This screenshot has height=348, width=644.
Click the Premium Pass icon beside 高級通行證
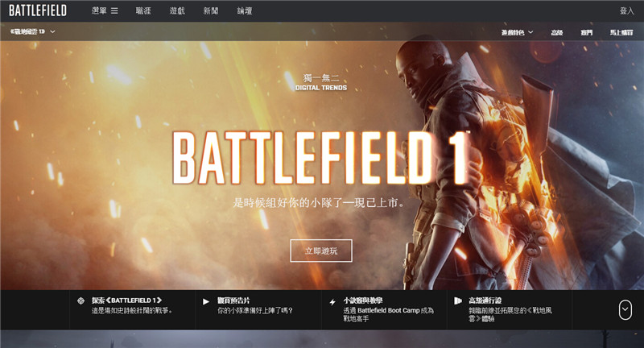tap(458, 300)
